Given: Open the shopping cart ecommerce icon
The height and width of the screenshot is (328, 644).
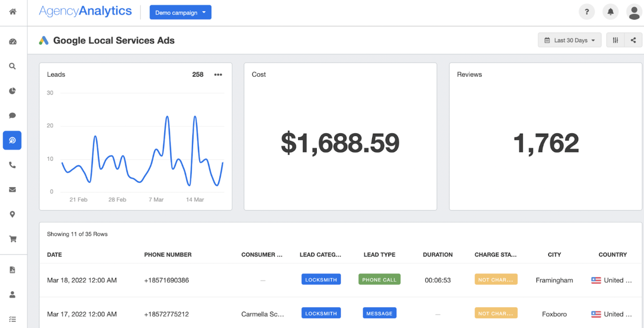Looking at the screenshot, I should click(x=13, y=239).
